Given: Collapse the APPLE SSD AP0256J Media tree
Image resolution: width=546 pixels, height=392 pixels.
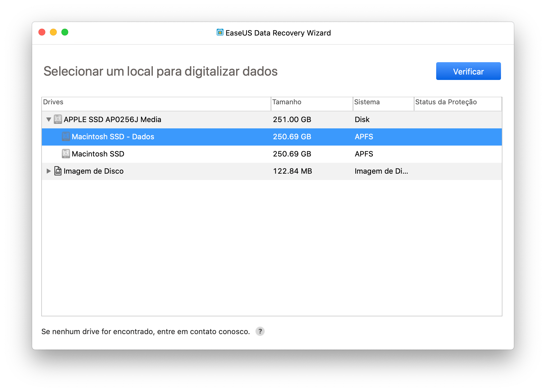Looking at the screenshot, I should (49, 119).
